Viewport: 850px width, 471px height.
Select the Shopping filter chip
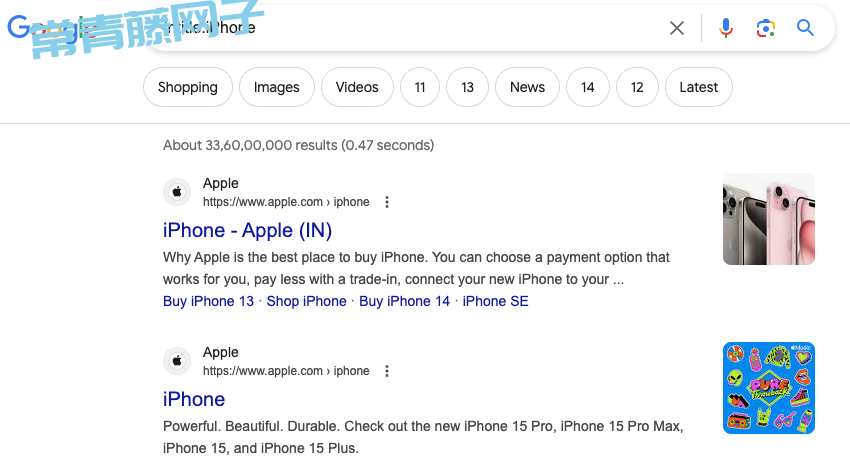click(x=188, y=87)
